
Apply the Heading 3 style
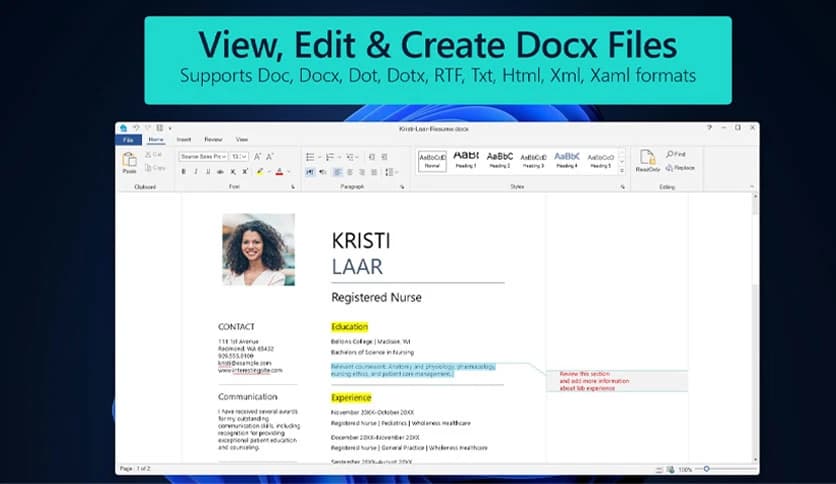click(533, 160)
